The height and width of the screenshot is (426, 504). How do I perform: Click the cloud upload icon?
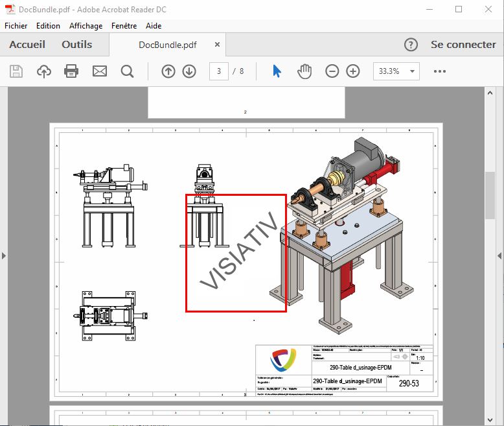point(43,71)
